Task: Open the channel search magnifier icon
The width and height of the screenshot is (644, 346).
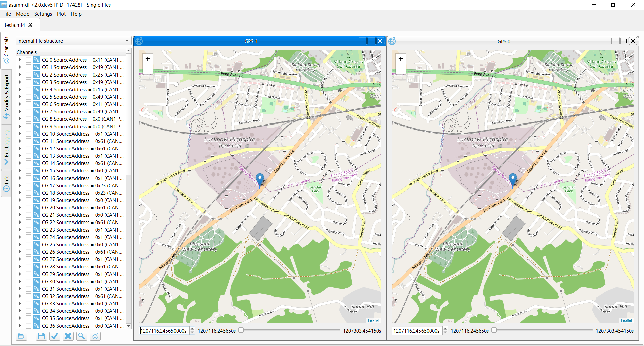Action: 82,336
